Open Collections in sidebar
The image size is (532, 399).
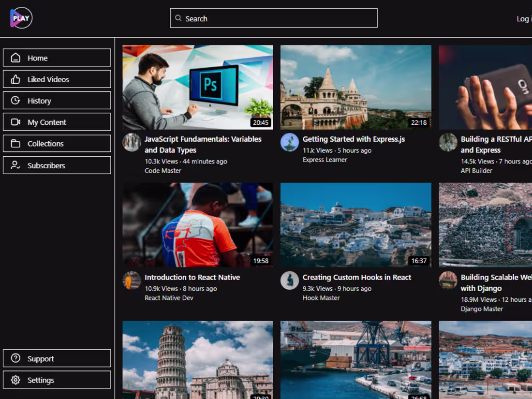57,144
